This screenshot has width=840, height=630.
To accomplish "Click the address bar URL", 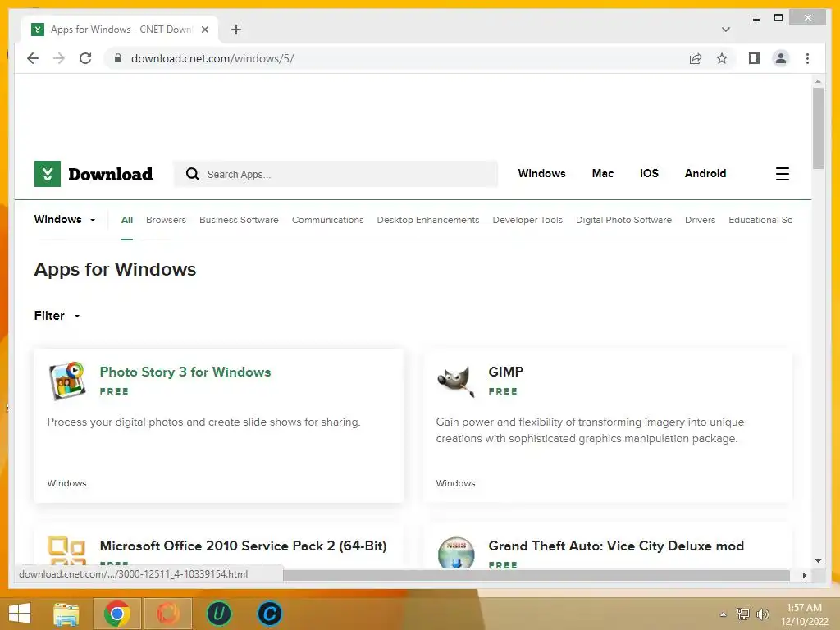I will (212, 58).
